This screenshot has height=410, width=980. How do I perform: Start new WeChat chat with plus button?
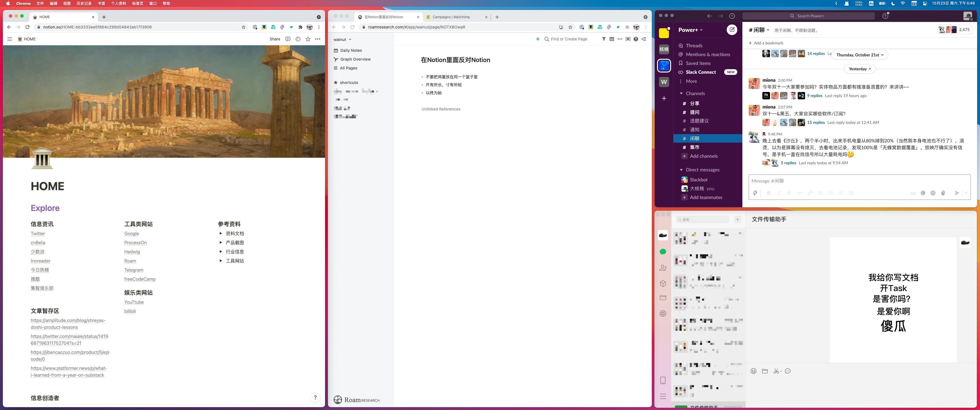[737, 220]
